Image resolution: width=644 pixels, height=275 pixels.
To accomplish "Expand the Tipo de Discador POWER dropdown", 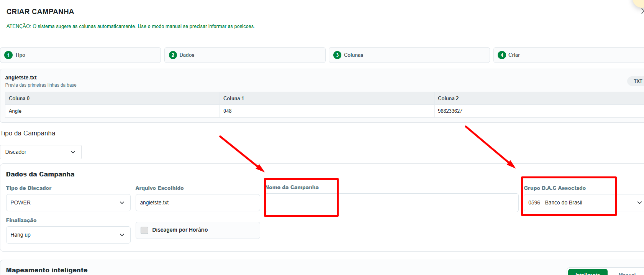I will [x=68, y=203].
